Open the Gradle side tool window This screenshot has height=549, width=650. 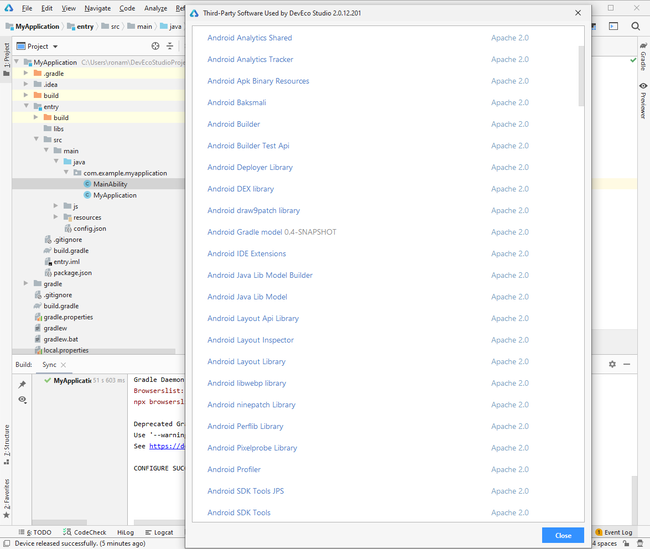point(643,56)
